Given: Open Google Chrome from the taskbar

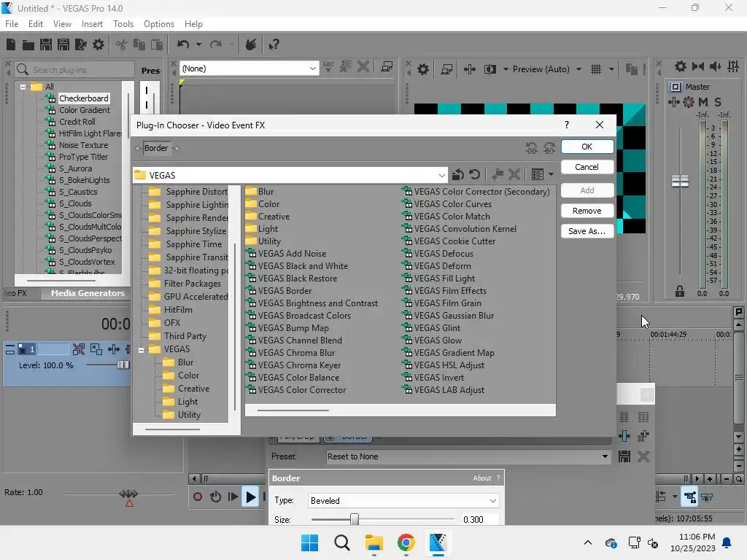Looking at the screenshot, I should coord(406,542).
